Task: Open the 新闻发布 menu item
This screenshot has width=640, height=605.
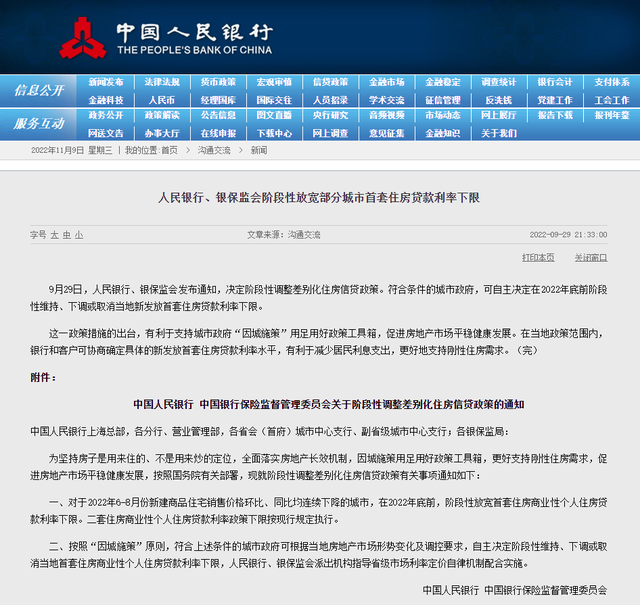Action: [106, 82]
